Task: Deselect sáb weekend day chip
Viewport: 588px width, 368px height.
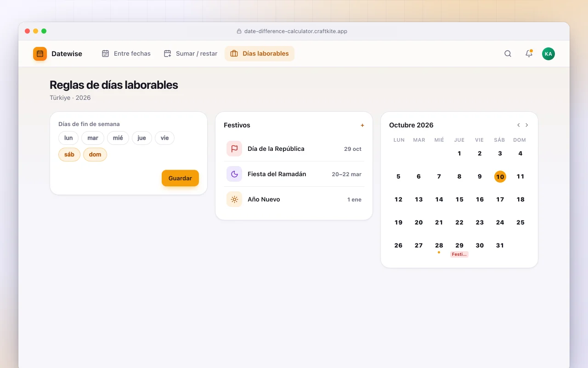Action: 69,155
